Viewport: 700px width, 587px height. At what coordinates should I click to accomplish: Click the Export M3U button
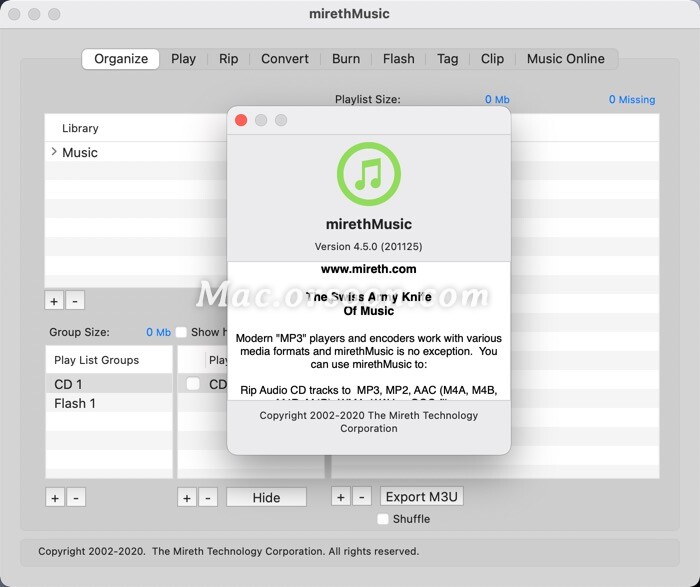(x=419, y=496)
